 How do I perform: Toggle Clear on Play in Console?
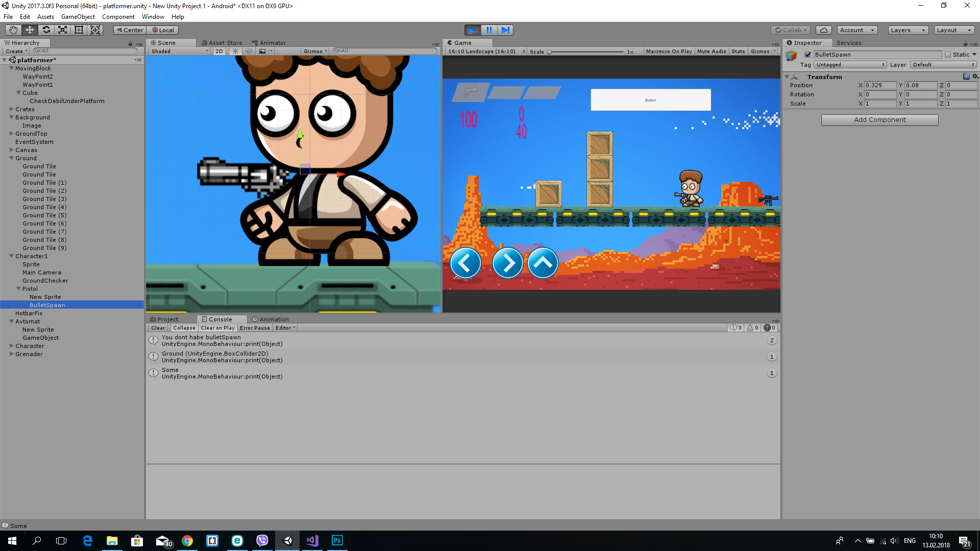tap(217, 328)
